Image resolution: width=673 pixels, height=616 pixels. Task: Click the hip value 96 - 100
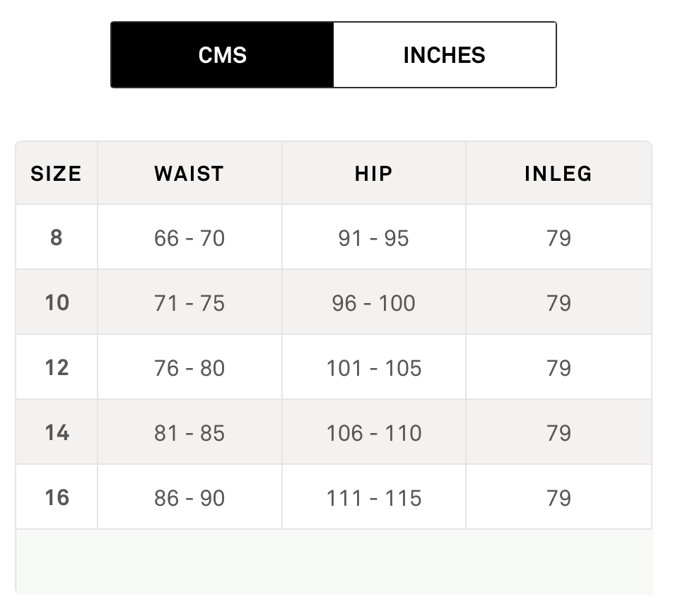[373, 303]
